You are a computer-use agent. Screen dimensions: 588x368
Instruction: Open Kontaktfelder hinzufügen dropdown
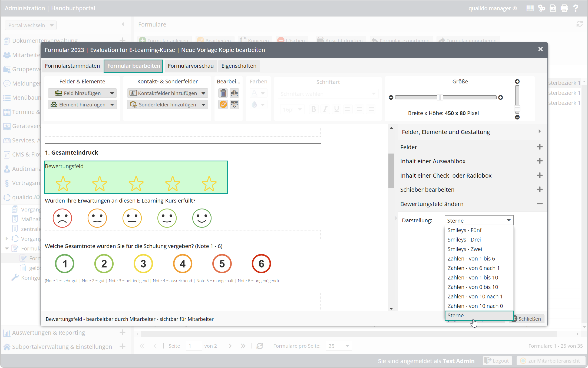[x=167, y=93]
